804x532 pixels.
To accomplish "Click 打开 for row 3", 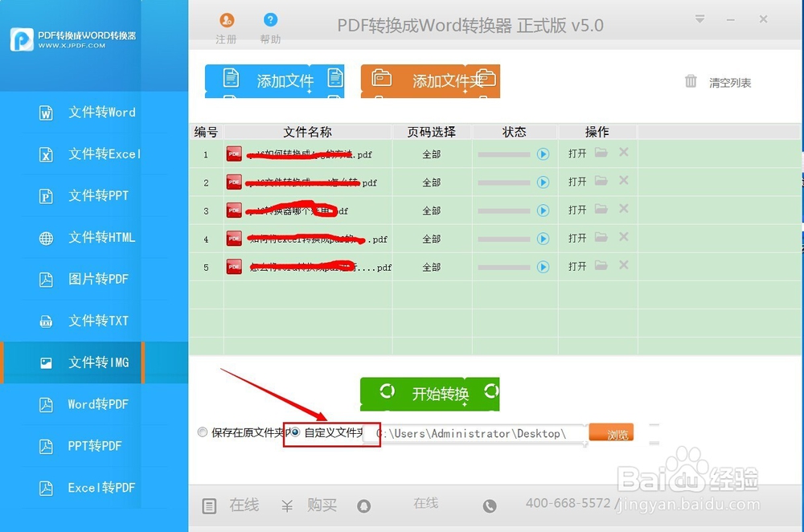I will [577, 210].
